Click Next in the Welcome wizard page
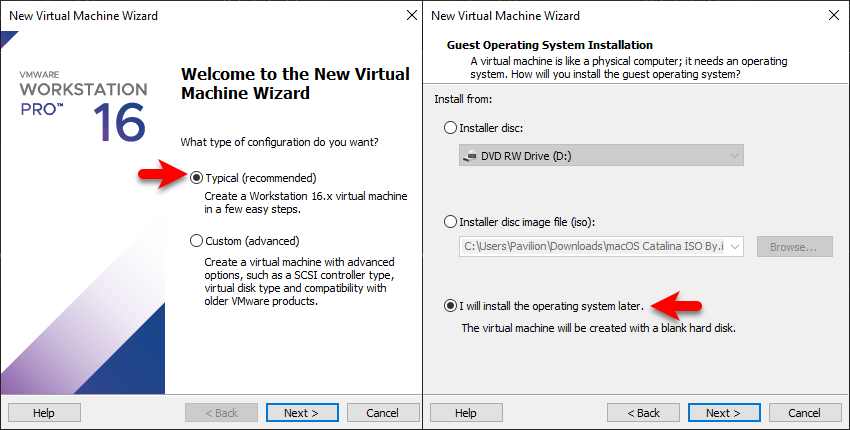 (302, 413)
